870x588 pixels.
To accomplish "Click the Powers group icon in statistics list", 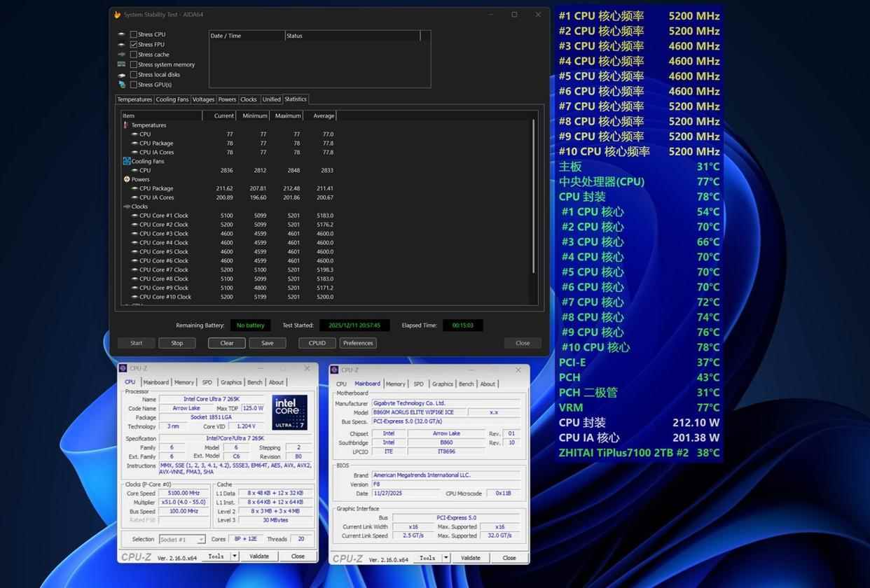I will 127,179.
